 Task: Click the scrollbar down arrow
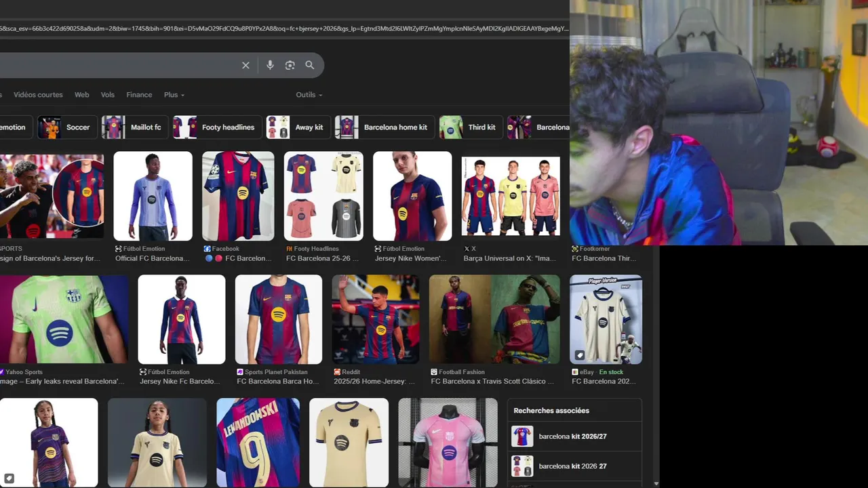[656, 484]
